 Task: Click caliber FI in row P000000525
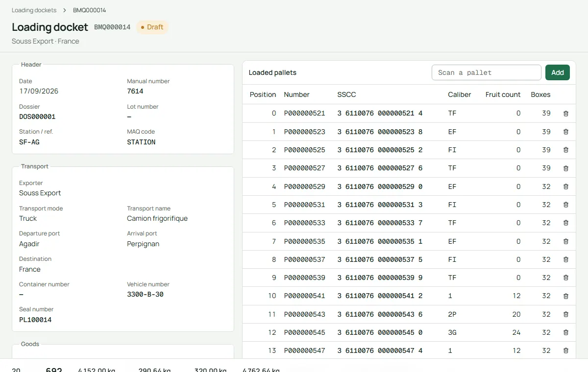click(x=452, y=150)
